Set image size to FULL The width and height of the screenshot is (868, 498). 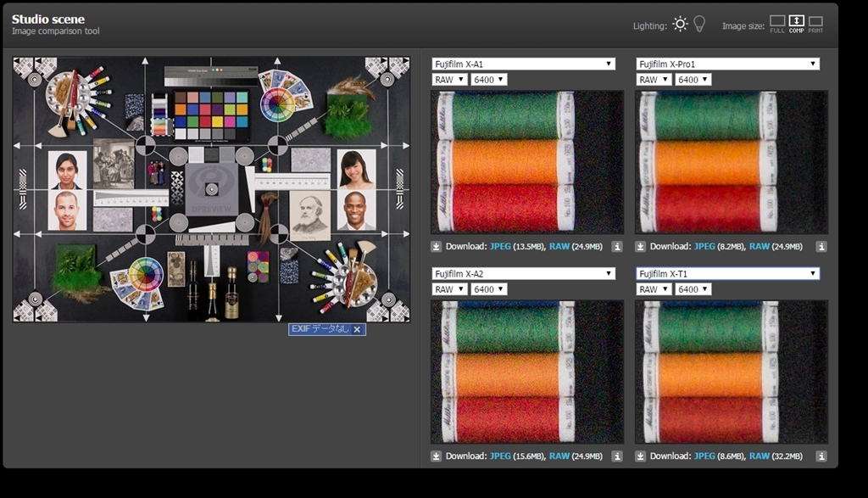click(x=777, y=25)
